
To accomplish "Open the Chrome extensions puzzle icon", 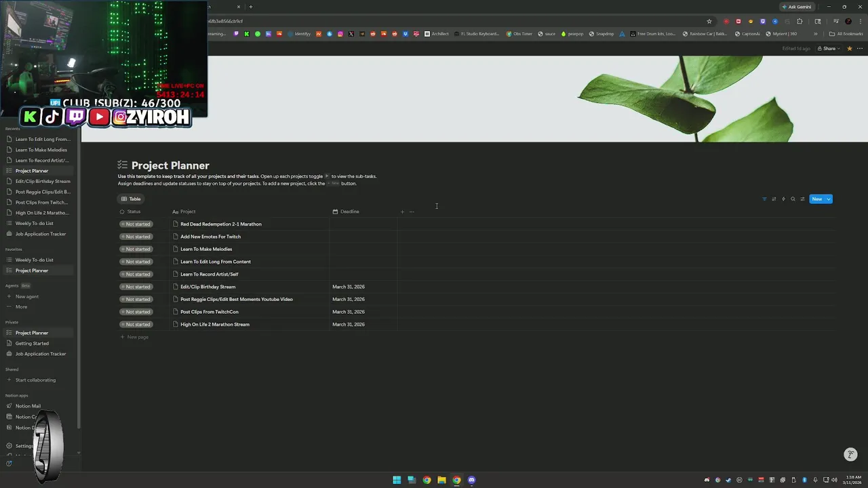I will 800,21.
